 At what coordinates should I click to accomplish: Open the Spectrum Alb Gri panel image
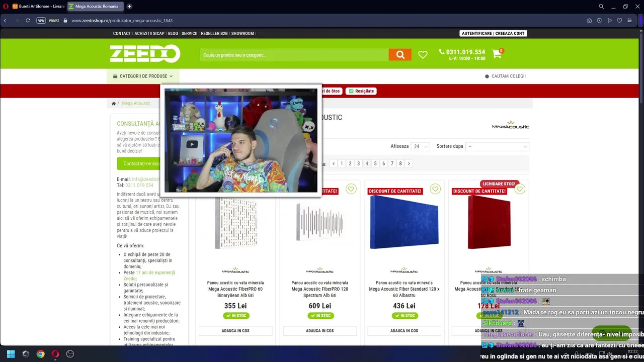(x=320, y=222)
